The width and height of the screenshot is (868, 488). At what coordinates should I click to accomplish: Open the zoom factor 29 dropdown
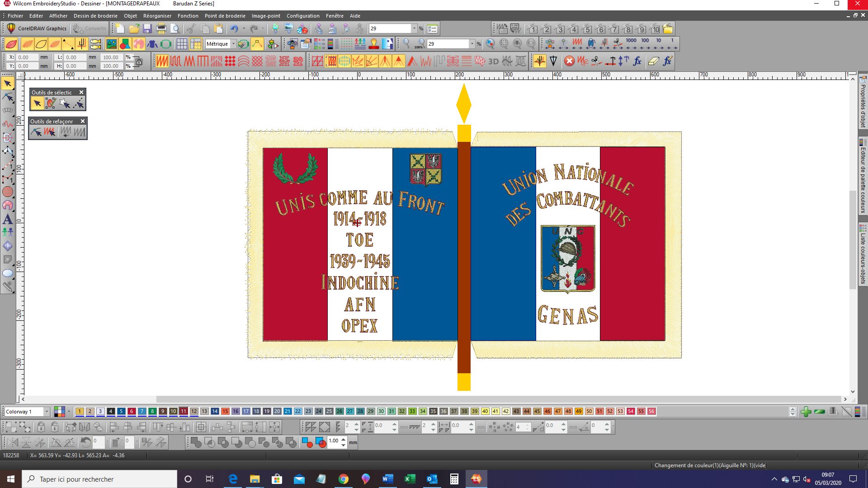pyautogui.click(x=414, y=29)
